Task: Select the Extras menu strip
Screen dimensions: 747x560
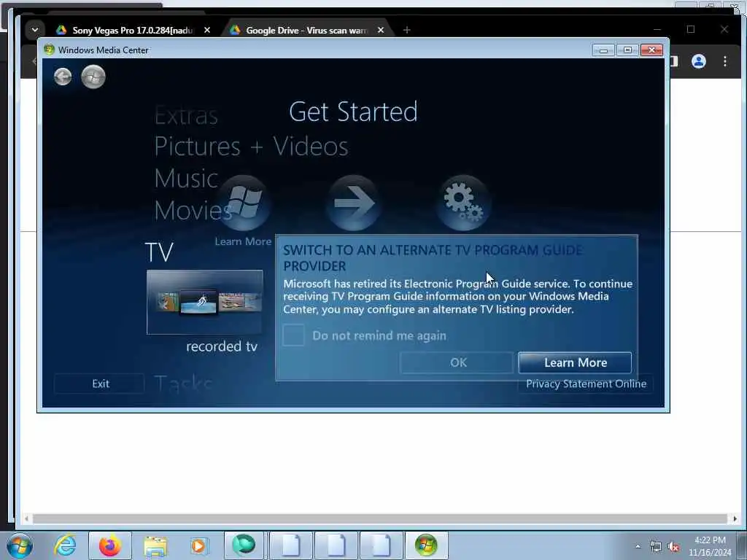Action: pos(186,116)
